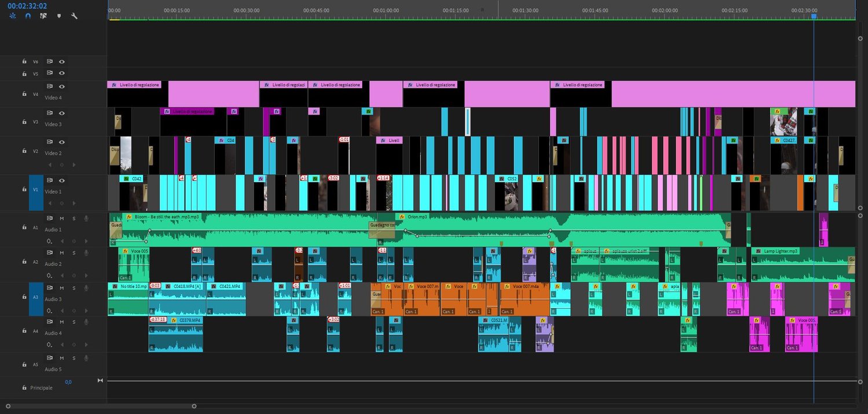Click right handle of horizontal zoom scrollbar
Screen dimensions: 868x414
194,406
